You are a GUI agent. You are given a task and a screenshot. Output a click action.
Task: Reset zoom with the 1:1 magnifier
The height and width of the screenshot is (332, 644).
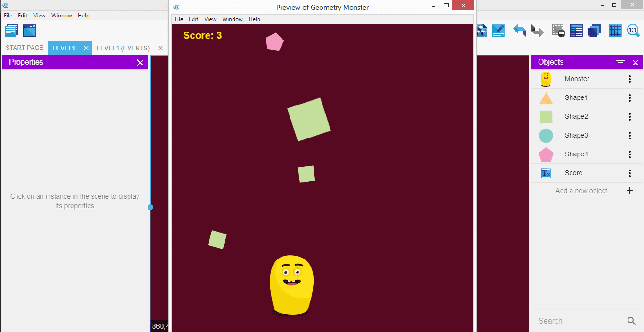(x=633, y=31)
